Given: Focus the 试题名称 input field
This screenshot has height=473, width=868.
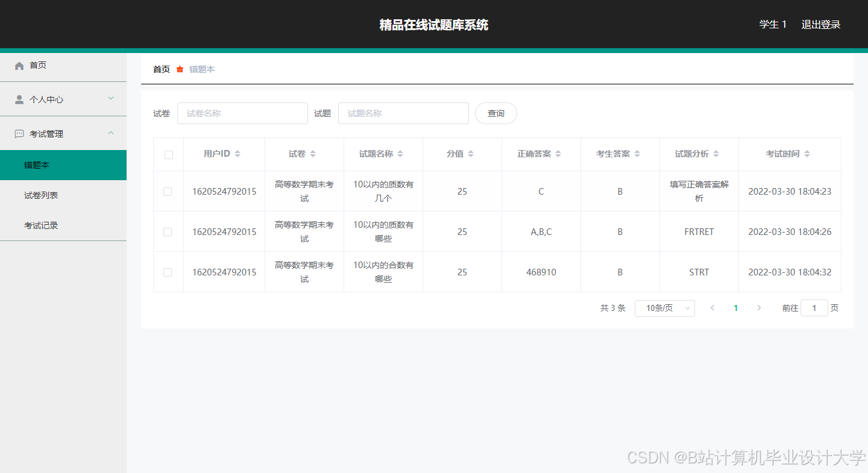Looking at the screenshot, I should [x=403, y=113].
